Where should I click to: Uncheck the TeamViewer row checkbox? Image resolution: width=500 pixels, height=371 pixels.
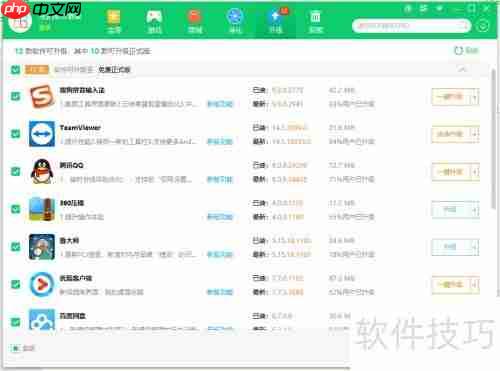point(15,134)
